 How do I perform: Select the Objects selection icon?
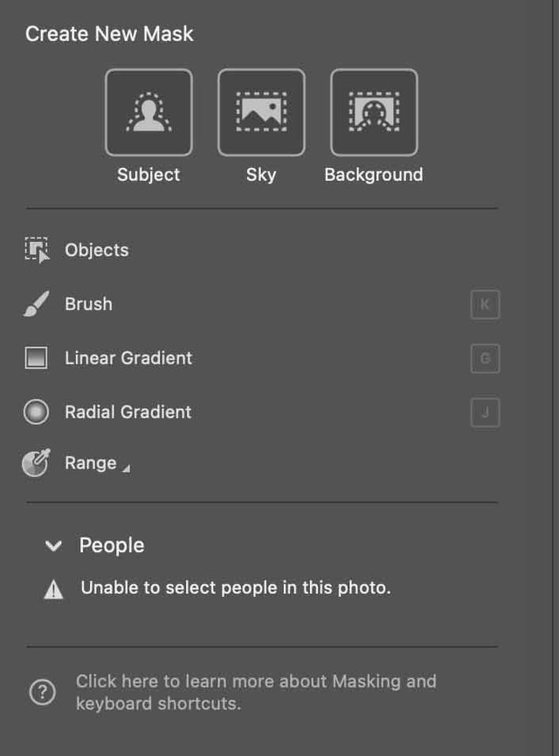pyautogui.click(x=37, y=251)
